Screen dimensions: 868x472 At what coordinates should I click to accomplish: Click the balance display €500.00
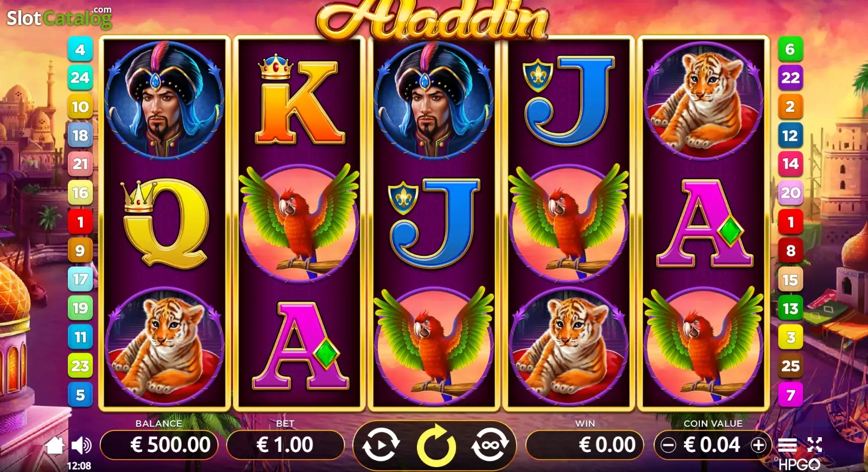tap(159, 445)
